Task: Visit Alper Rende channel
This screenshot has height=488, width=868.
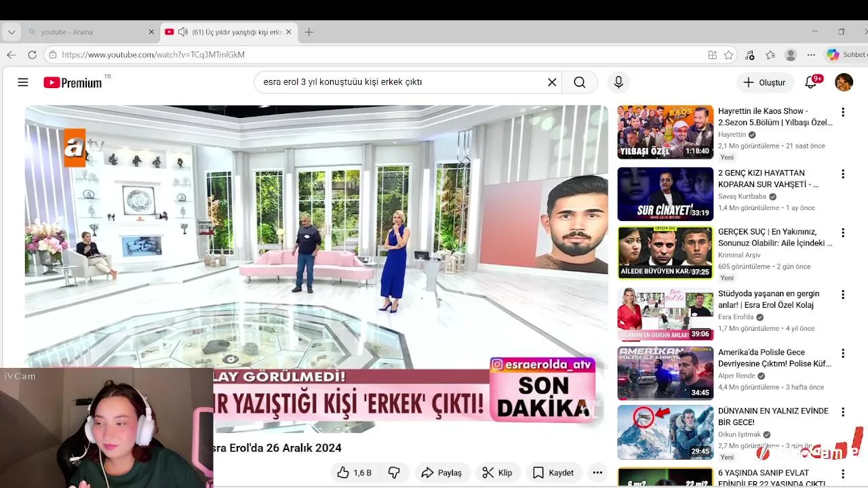Action: (x=736, y=375)
